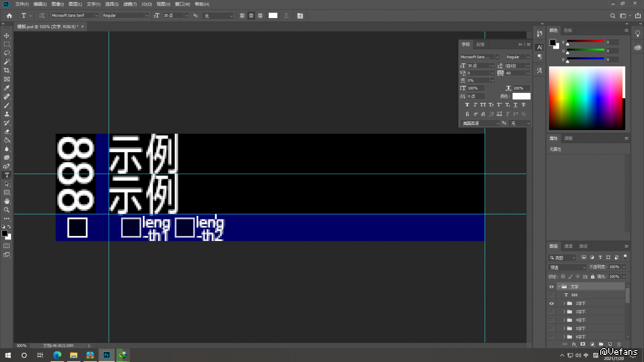Select the Lasso tool
644x362 pixels.
(7, 53)
